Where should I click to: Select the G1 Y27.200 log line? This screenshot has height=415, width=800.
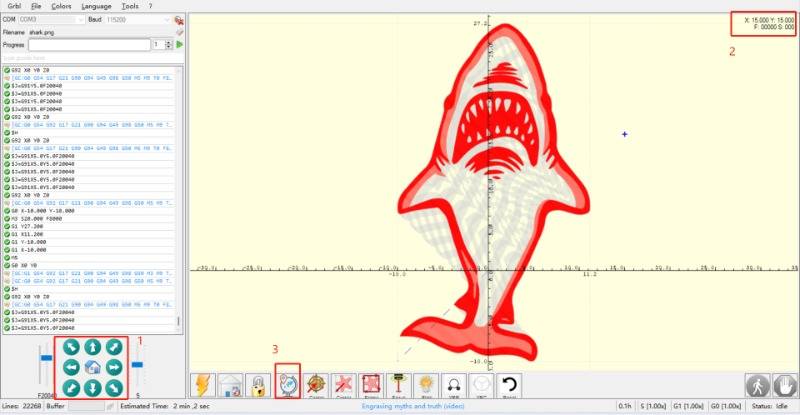pos(89,226)
